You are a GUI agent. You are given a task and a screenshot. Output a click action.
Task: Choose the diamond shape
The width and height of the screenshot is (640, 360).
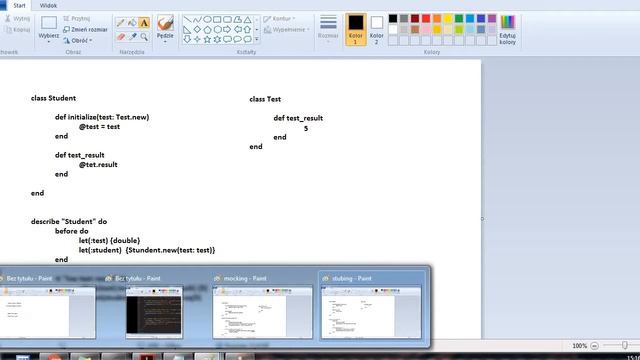[x=197, y=29]
